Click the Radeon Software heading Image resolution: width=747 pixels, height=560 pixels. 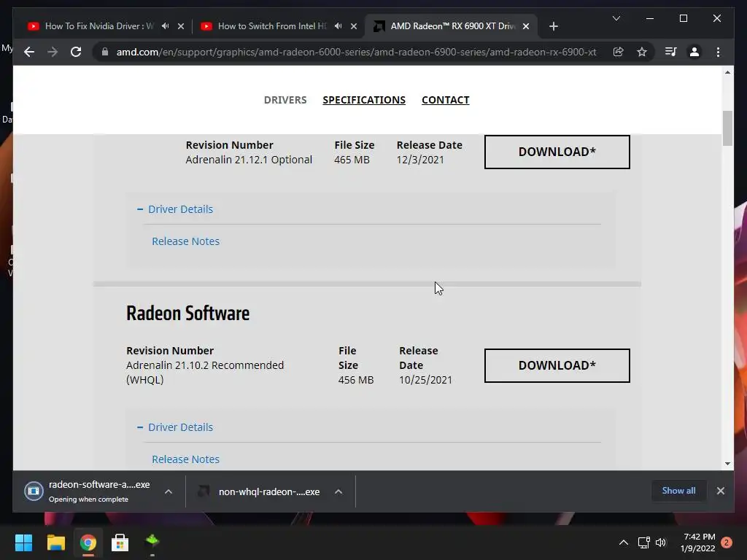[x=187, y=314]
